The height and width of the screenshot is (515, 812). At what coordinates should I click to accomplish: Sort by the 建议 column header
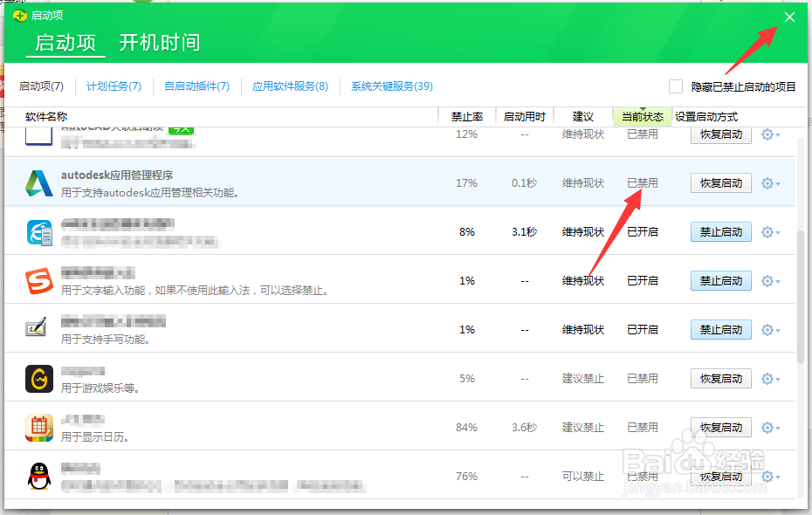click(583, 116)
